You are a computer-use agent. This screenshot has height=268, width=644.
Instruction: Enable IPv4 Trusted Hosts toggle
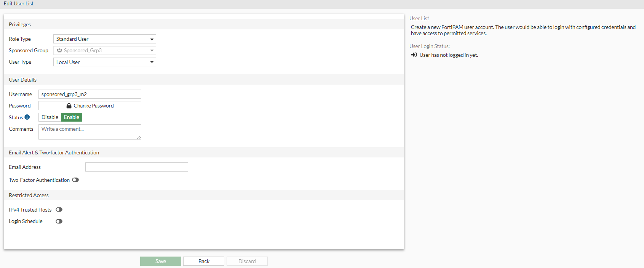click(59, 210)
